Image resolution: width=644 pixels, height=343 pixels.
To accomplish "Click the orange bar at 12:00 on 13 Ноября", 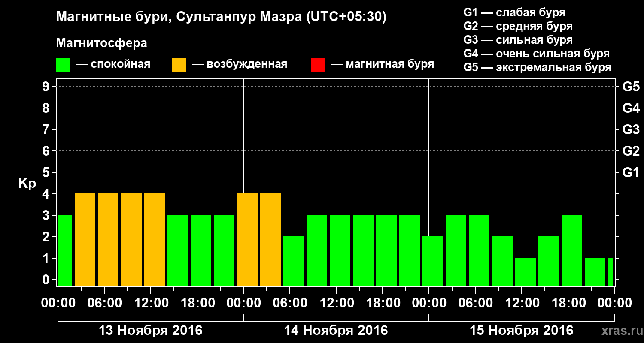I will pos(155,240).
